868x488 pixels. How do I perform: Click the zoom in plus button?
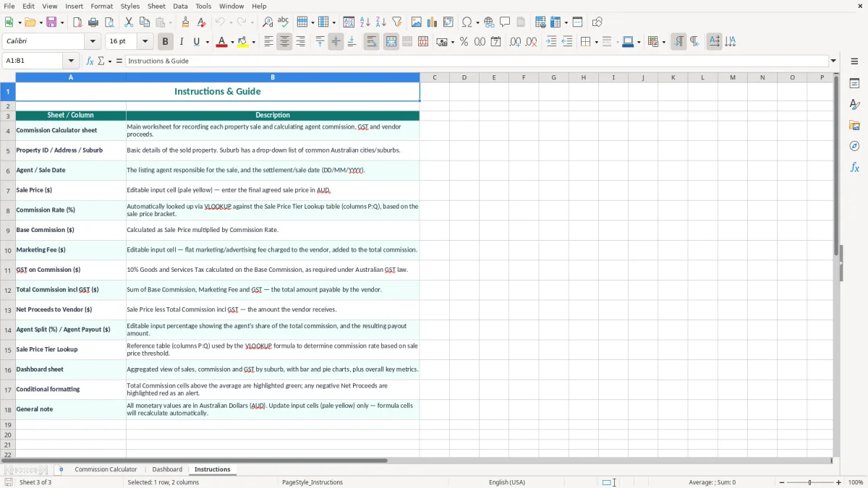pyautogui.click(x=839, y=482)
